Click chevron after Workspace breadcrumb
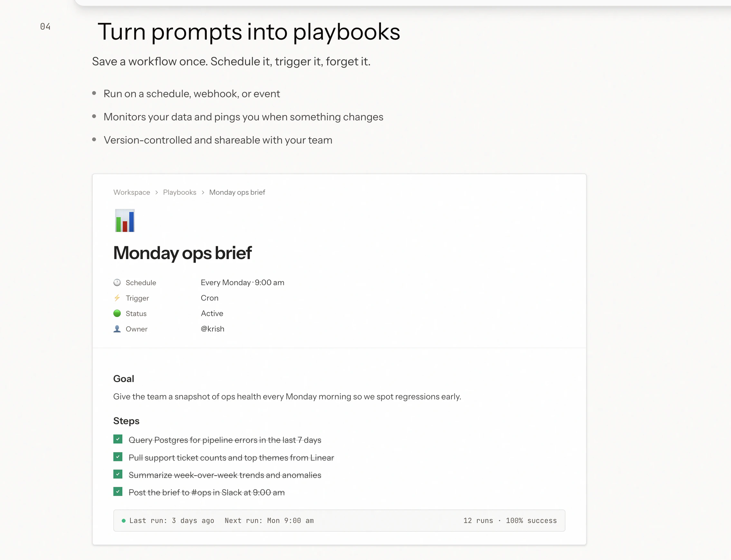Viewport: 731px width, 560px height. point(157,193)
